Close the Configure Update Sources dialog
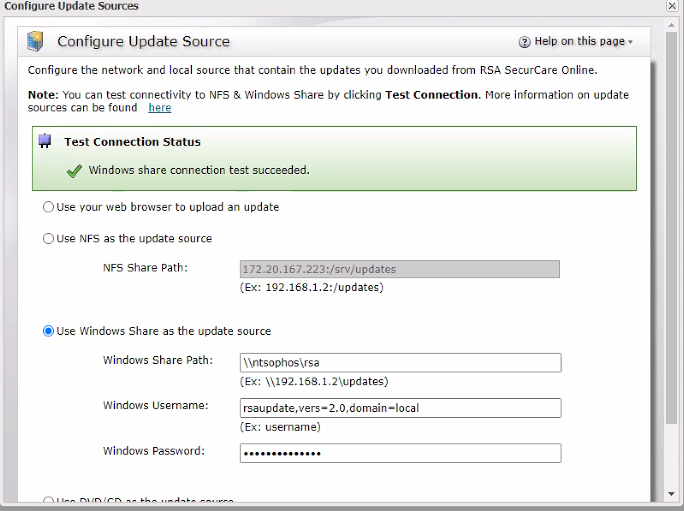The width and height of the screenshot is (684, 511). [672, 6]
